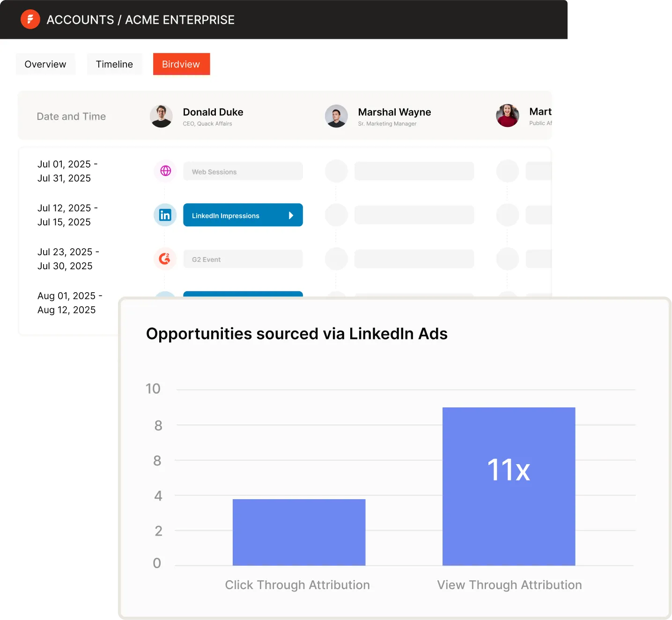
Task: Click the LinkedIn channel icon
Action: pyautogui.click(x=165, y=214)
